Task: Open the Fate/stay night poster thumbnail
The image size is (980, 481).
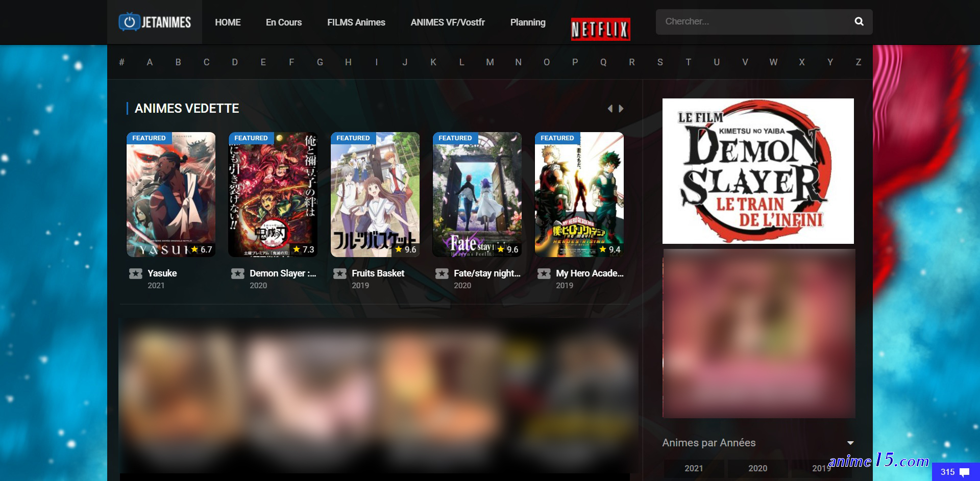Action: 477,194
